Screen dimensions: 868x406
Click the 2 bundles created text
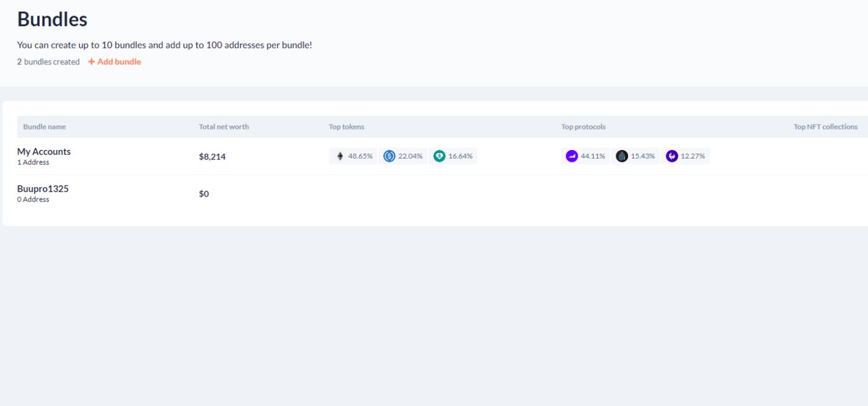pos(48,62)
